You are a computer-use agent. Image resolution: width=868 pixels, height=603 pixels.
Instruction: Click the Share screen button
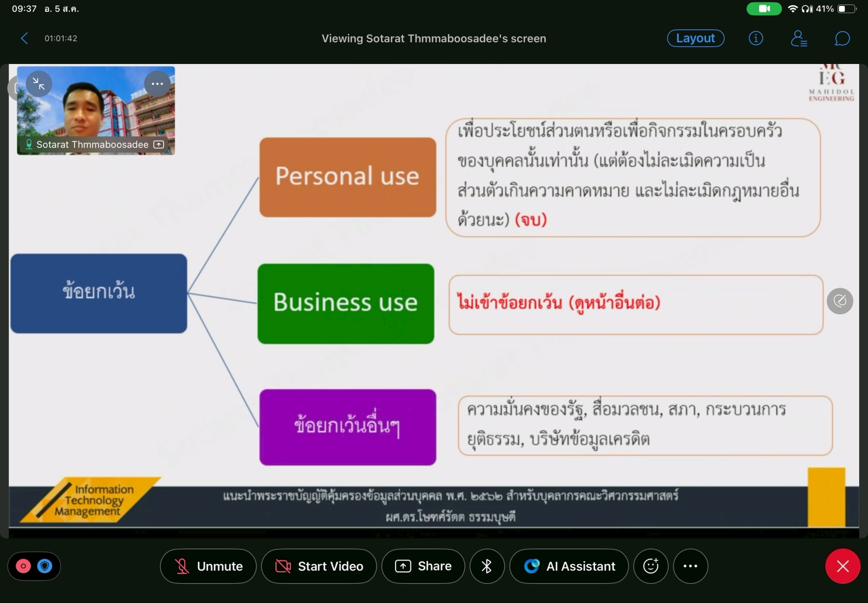pos(423,566)
